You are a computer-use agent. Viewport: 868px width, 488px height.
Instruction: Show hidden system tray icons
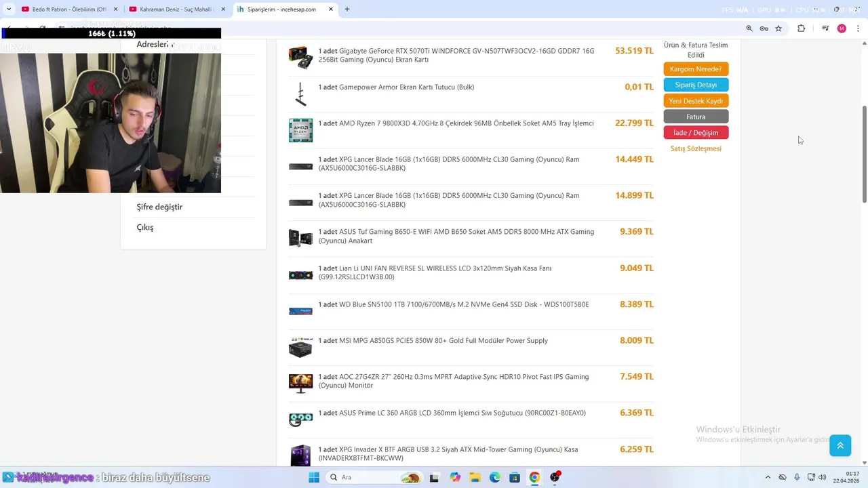coord(768,477)
